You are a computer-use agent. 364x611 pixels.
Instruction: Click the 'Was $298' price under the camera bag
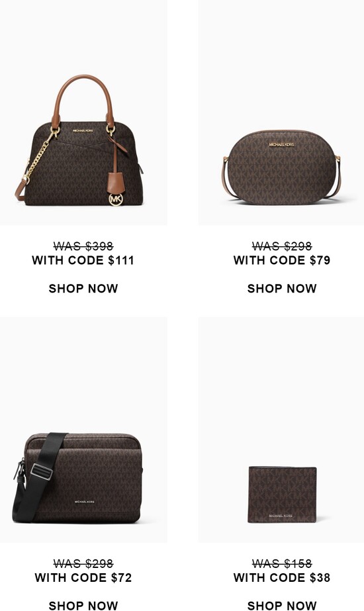coord(83,563)
